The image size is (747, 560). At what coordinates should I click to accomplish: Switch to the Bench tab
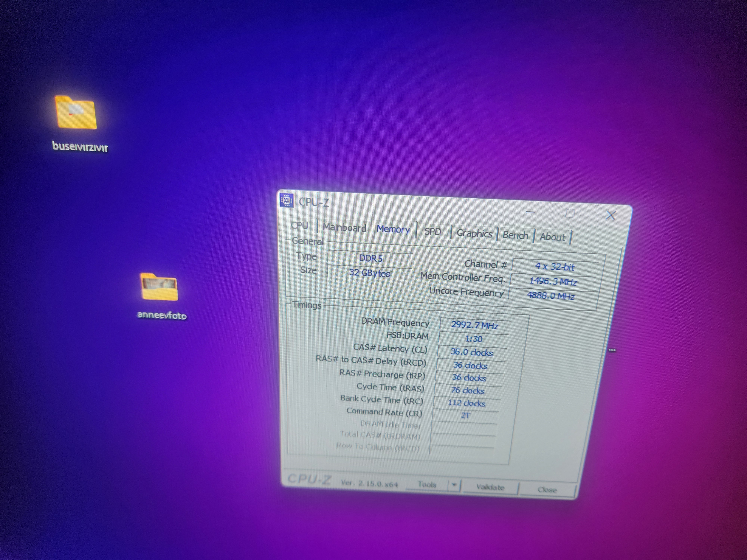click(515, 235)
